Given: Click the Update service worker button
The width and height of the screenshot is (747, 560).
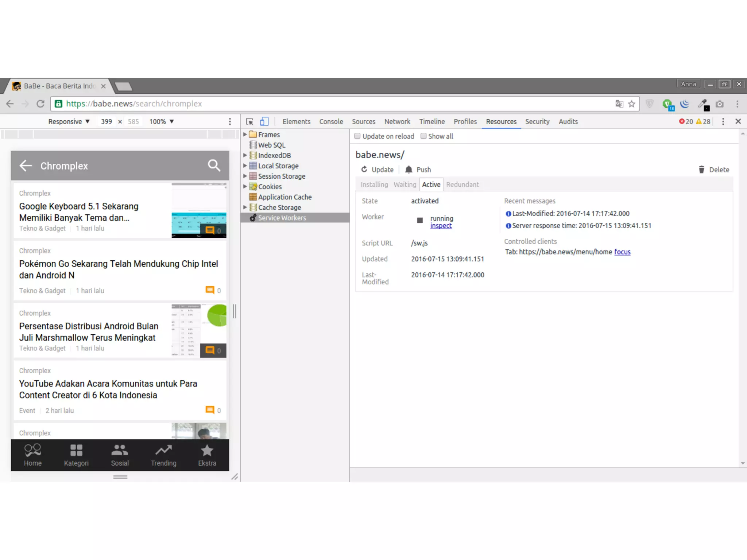Looking at the screenshot, I should coord(378,170).
